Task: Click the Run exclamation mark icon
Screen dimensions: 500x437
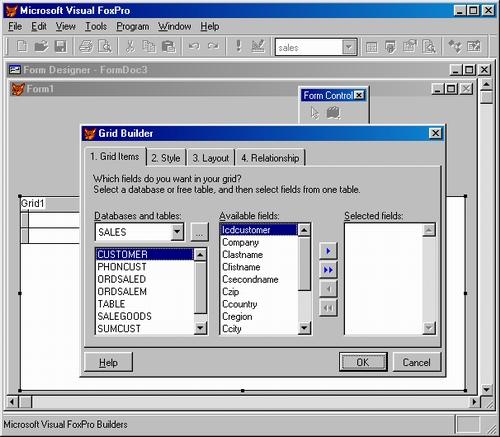Action: pos(238,46)
